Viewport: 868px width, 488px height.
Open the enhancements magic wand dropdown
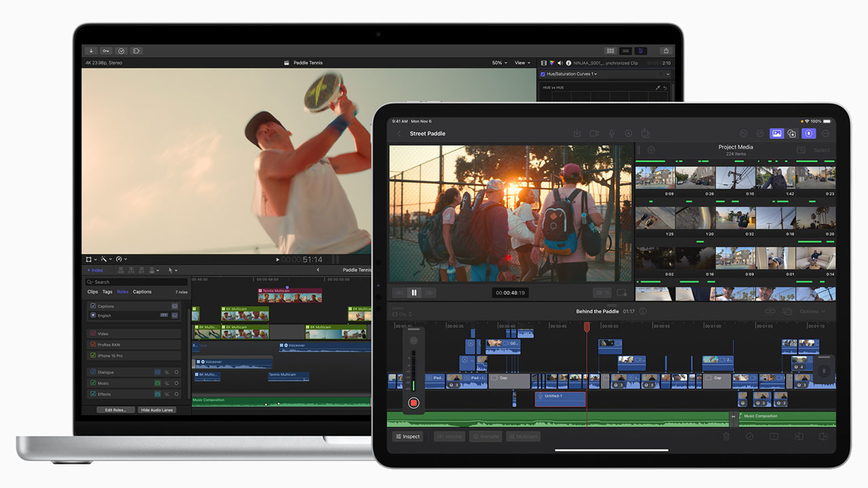point(105,259)
